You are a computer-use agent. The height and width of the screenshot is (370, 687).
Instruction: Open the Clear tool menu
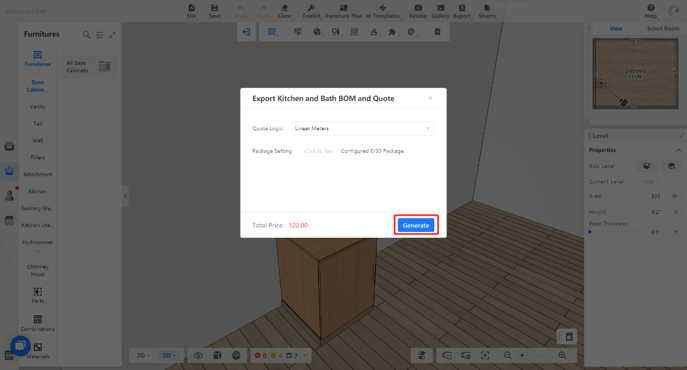tap(285, 11)
